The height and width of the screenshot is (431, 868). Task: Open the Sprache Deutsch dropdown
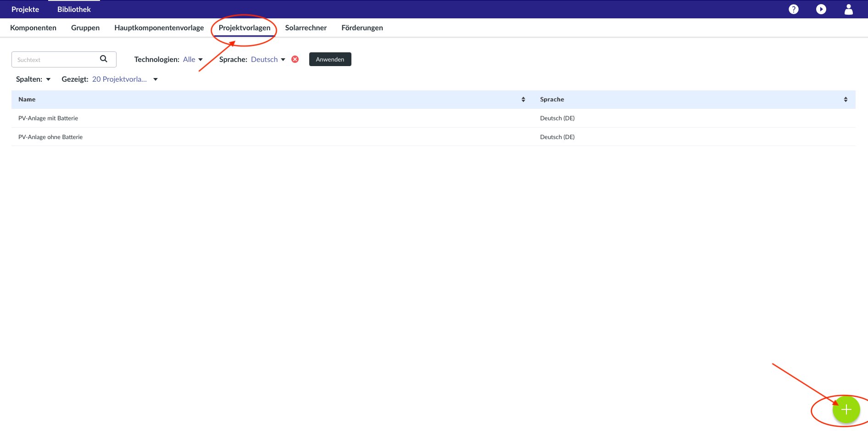point(268,59)
